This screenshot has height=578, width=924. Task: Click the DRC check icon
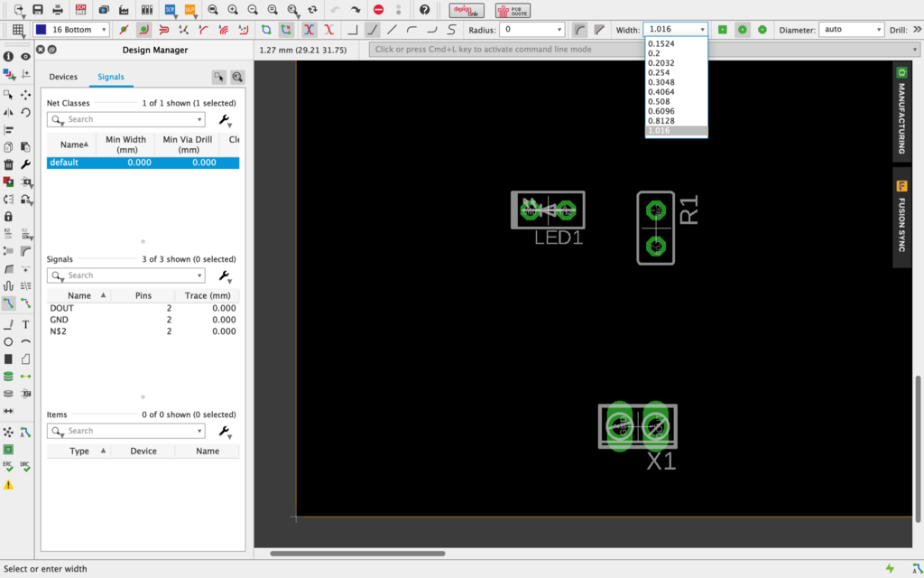click(24, 467)
